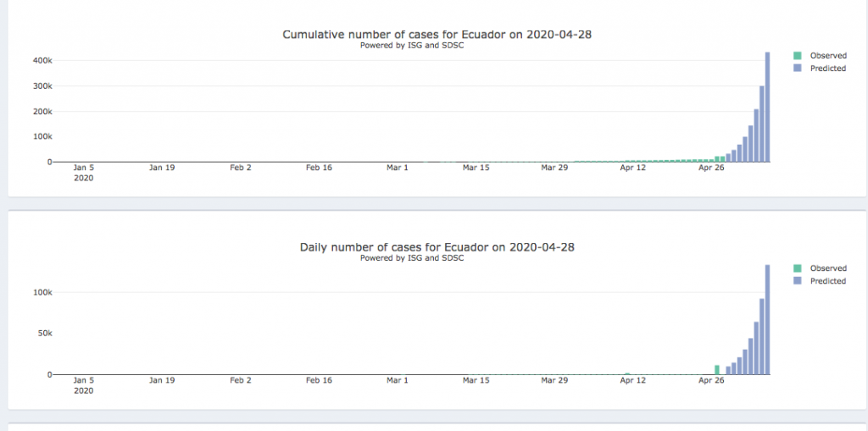This screenshot has width=868, height=431.
Task: Click 'Mar 1' axis label in Daily chart
Action: coord(398,380)
